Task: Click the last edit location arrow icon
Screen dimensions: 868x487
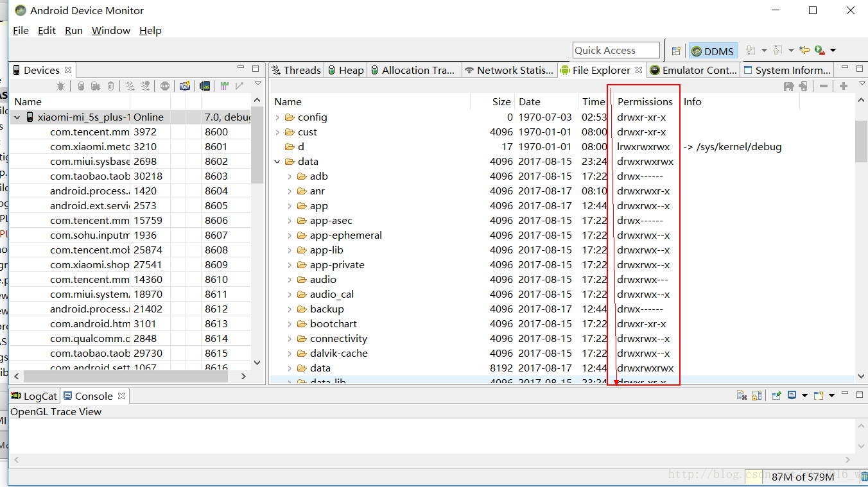Action: click(x=804, y=50)
